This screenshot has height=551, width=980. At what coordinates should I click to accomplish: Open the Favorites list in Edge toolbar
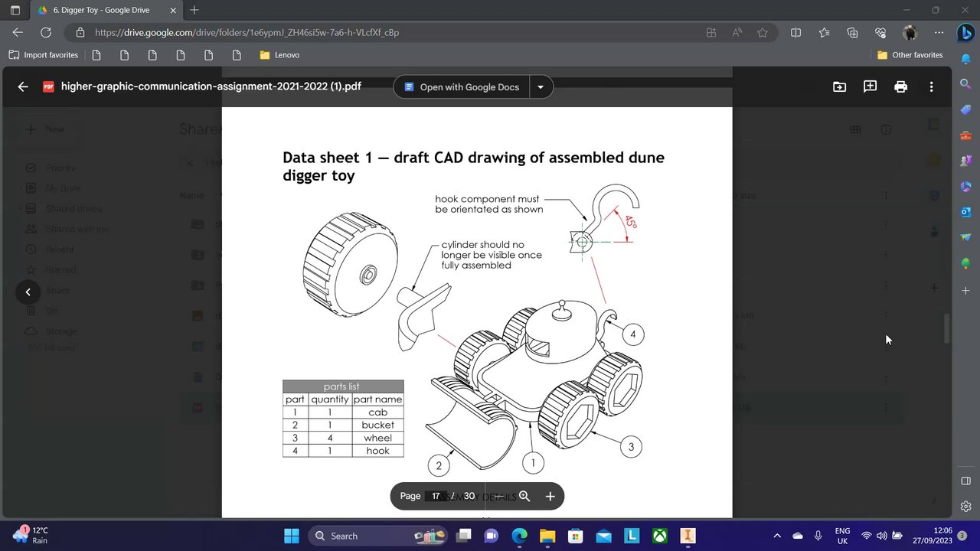(824, 33)
